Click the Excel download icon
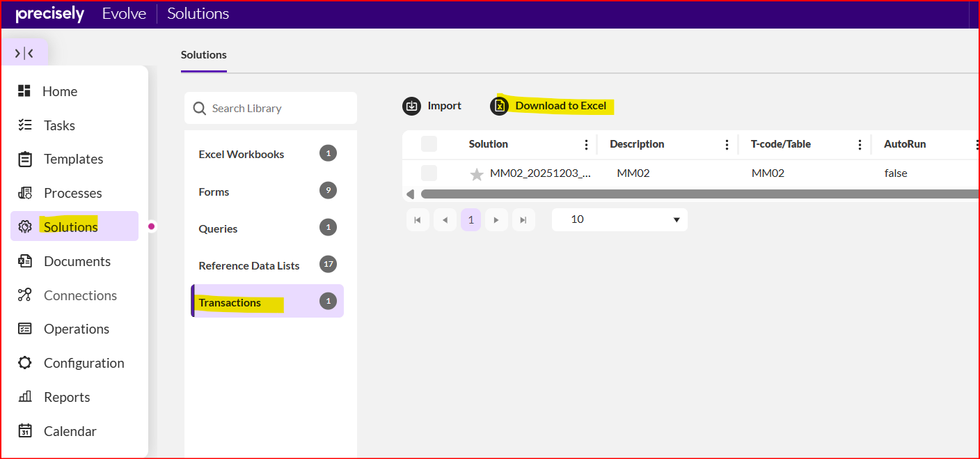Viewport: 980px width, 459px height. point(499,106)
